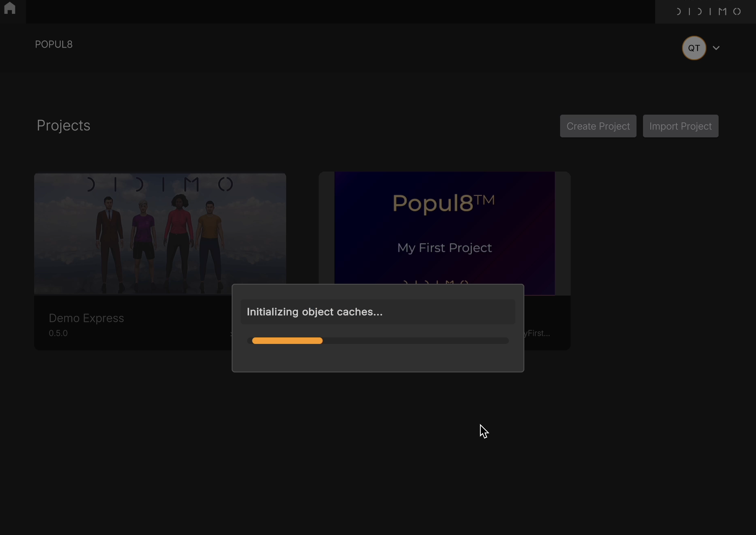Click the Create Project button

coord(598,126)
